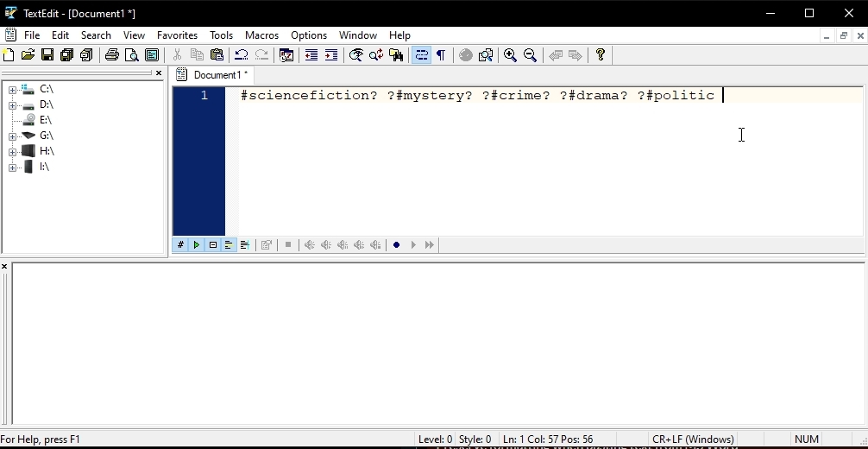
Task: Start macro recording with the blue dot
Action: click(x=396, y=245)
